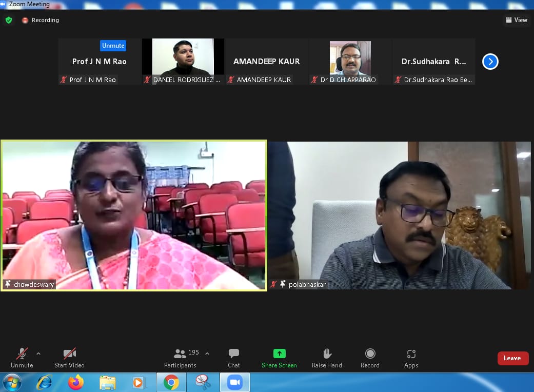This screenshot has height=392, width=534.
Task: Raise Hand in the meeting
Action: click(x=327, y=358)
